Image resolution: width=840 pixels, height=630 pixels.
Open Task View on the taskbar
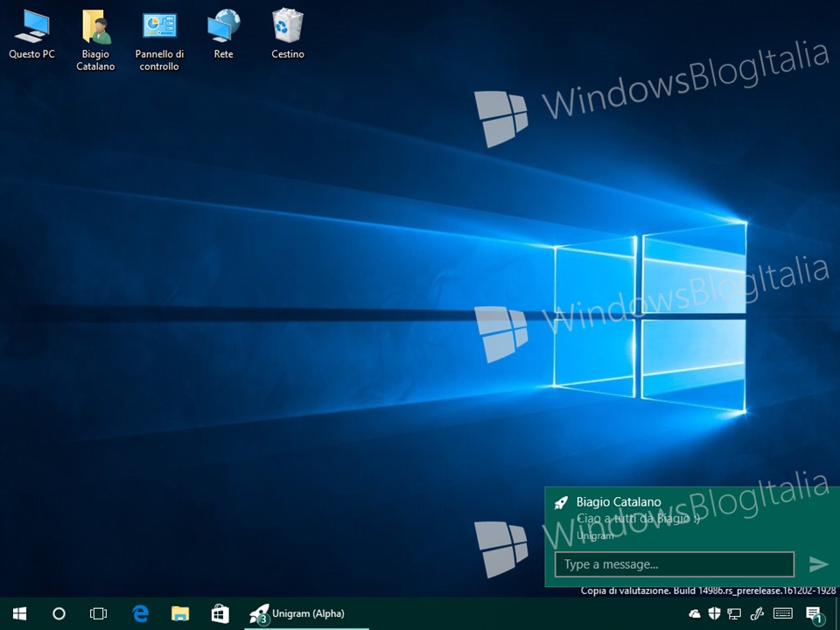[99, 613]
